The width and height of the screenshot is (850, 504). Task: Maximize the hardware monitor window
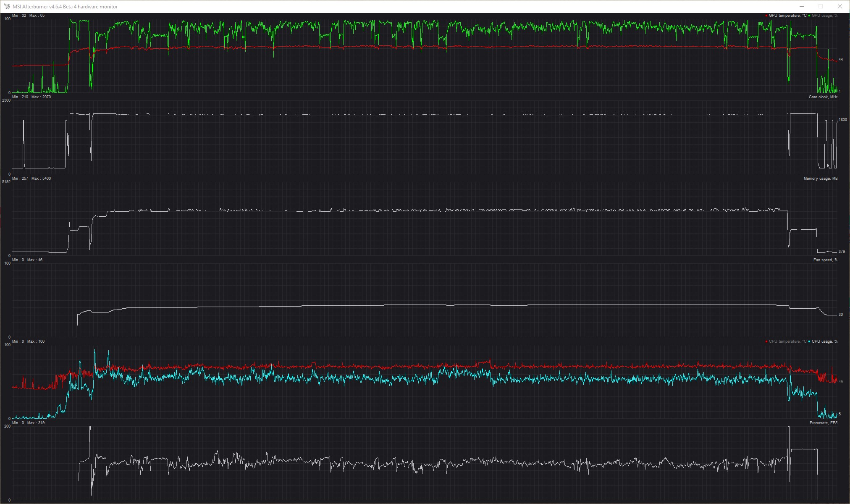tap(821, 6)
